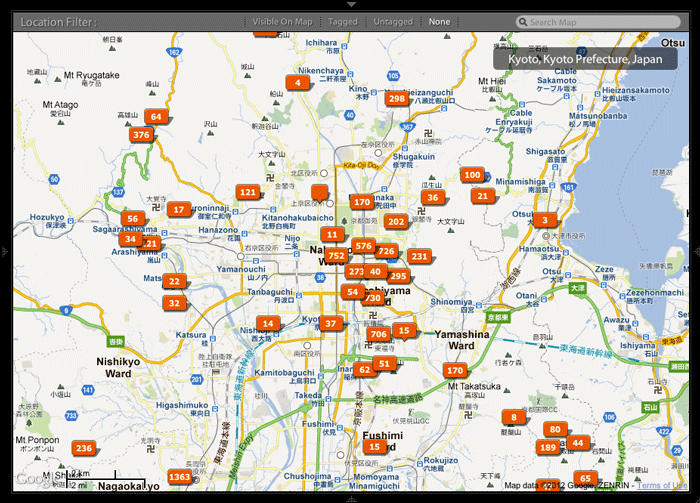Select the Tagged location filter
The height and width of the screenshot is (503, 700).
343,21
